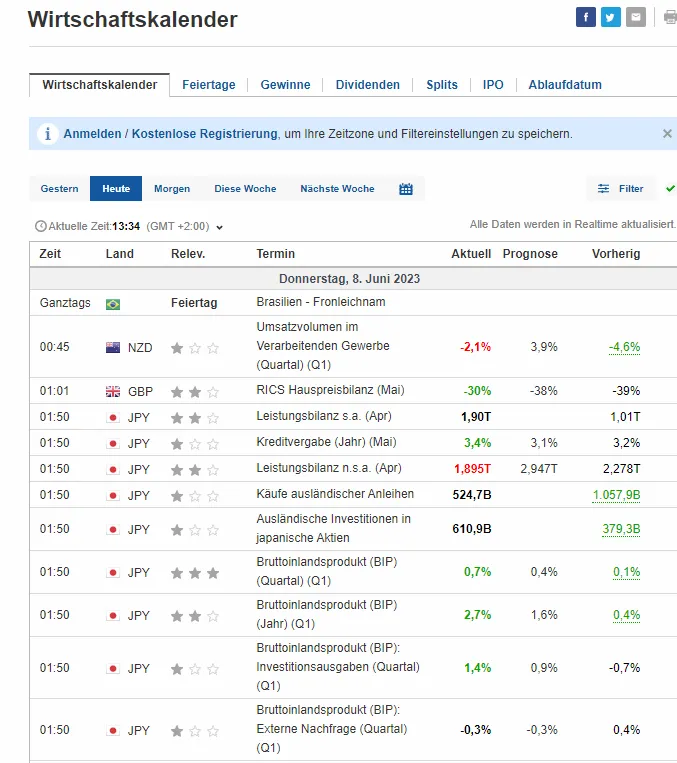Share calendar via Twitter icon
This screenshot has height=763, width=677.
click(x=611, y=17)
